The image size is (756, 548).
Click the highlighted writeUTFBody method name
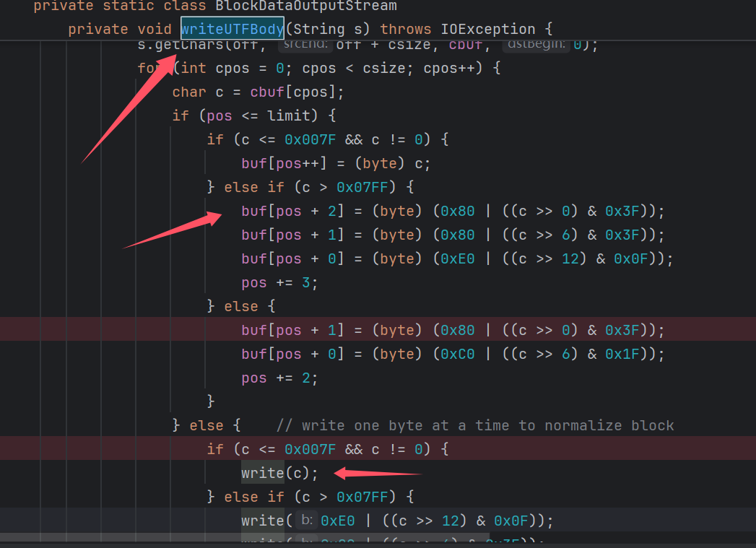pos(233,29)
